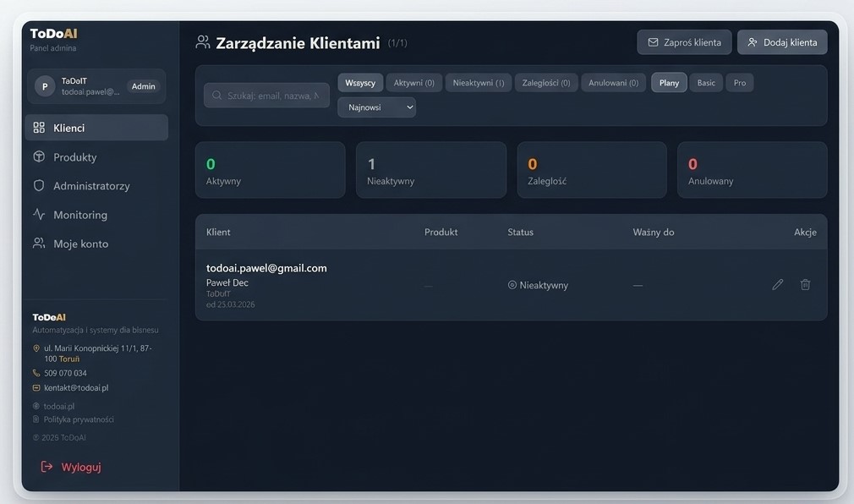Enable the Nieaktywni (1) filter

(x=478, y=83)
